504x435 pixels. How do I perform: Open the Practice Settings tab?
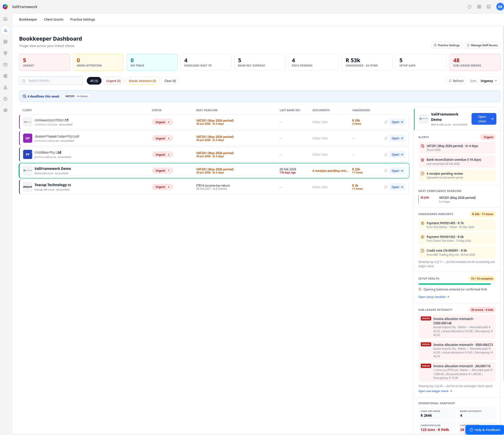coord(83,19)
